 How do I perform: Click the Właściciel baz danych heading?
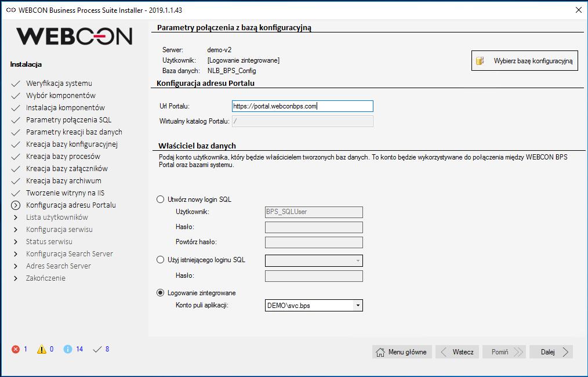pyautogui.click(x=197, y=146)
